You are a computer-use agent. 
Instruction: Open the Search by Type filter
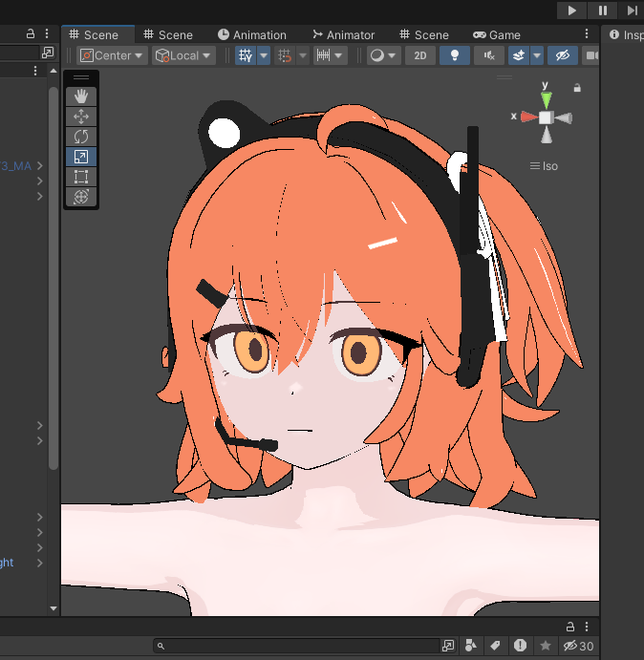(x=471, y=646)
